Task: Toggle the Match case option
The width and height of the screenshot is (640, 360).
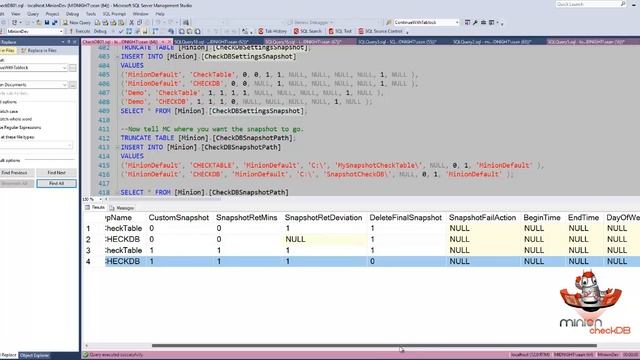Action: point(9,111)
